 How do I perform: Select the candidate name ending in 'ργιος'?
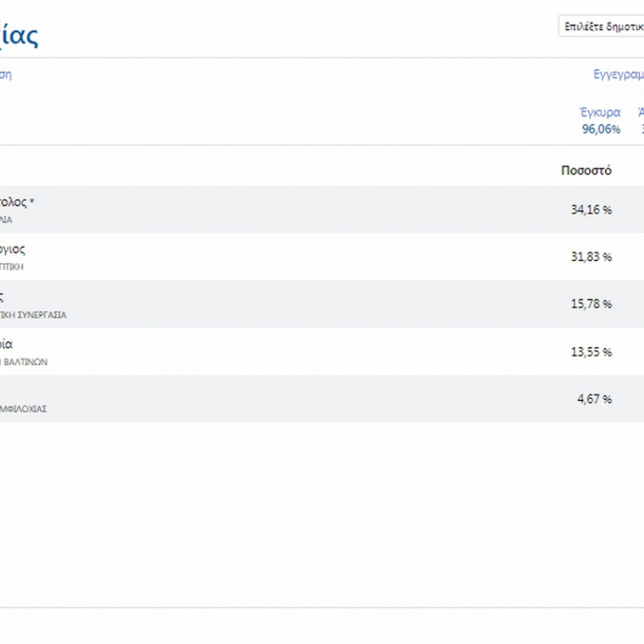tap(13, 250)
